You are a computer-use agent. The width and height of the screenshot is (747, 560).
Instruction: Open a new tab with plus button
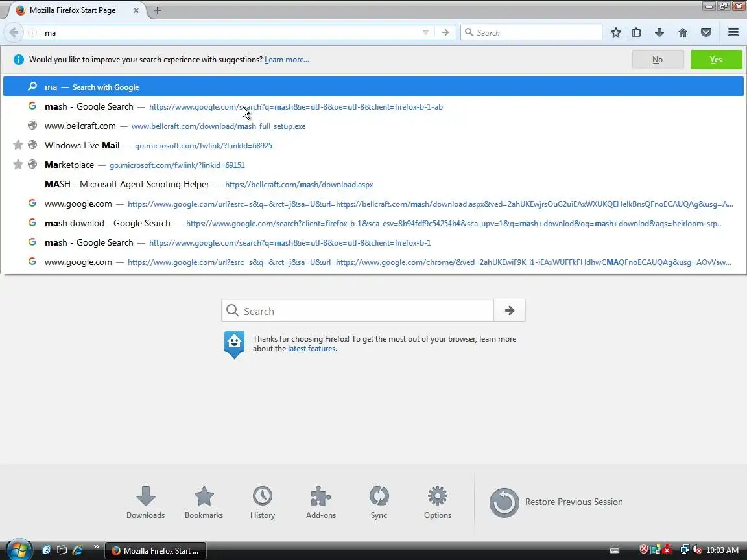point(157,10)
